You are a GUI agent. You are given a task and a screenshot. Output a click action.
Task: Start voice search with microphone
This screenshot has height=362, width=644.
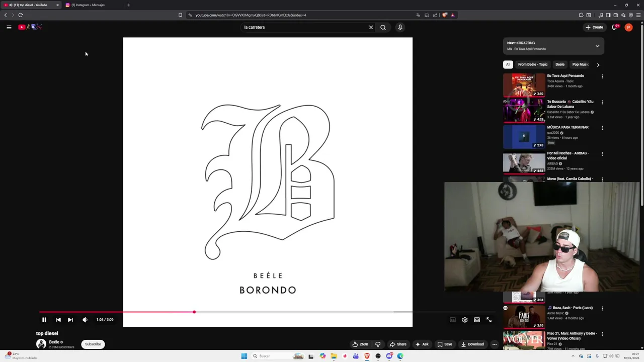pos(400,27)
